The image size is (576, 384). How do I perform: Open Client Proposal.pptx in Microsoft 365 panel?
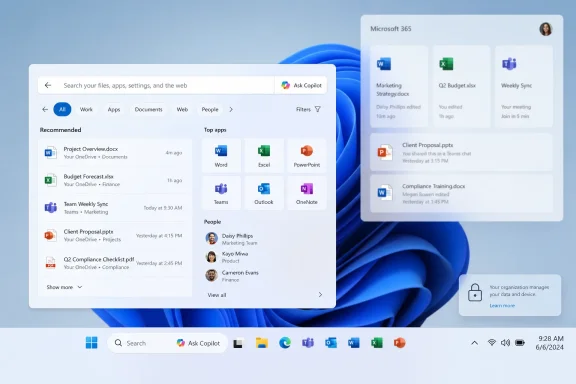461,152
